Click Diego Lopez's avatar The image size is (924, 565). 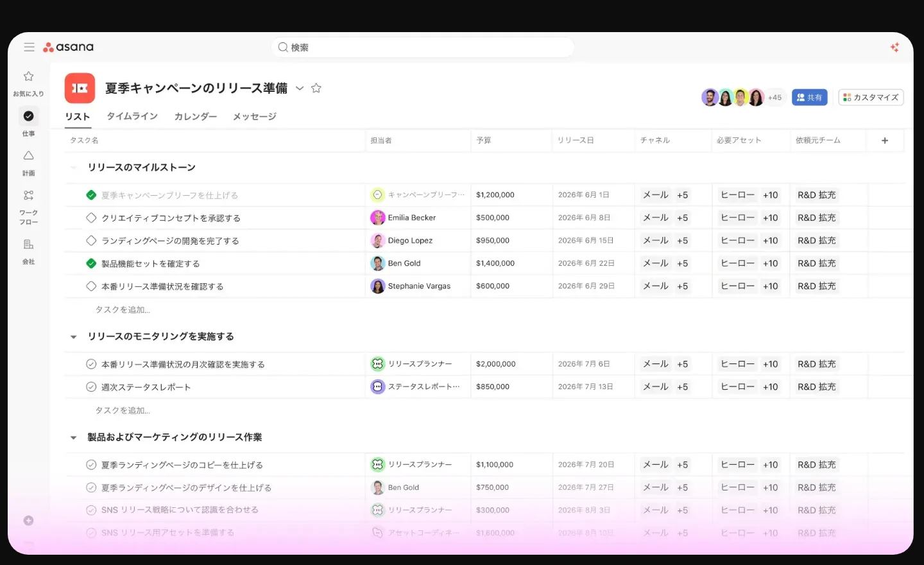point(377,241)
